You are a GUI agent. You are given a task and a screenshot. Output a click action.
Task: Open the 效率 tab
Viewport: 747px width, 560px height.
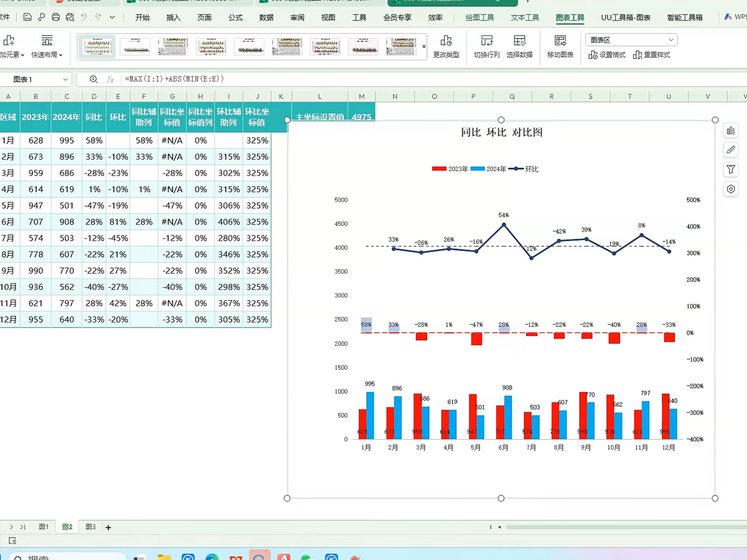point(435,18)
